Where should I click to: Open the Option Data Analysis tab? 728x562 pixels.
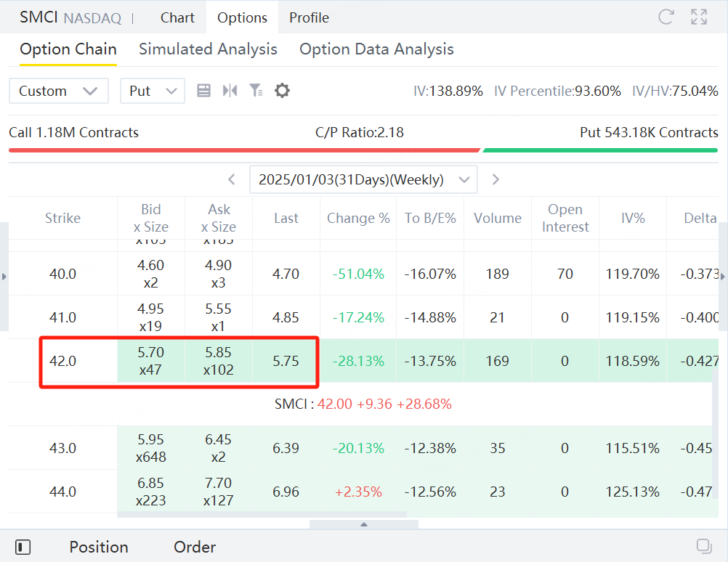pyautogui.click(x=376, y=49)
